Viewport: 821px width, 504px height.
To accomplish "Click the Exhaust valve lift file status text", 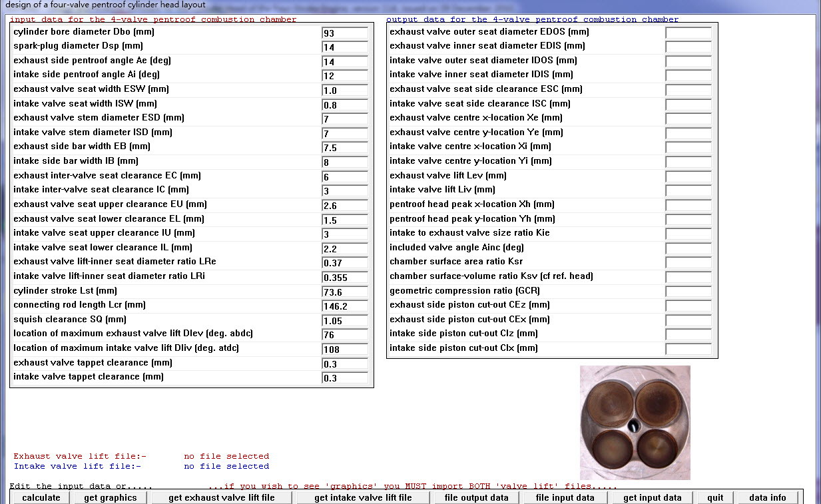I will pyautogui.click(x=226, y=456).
